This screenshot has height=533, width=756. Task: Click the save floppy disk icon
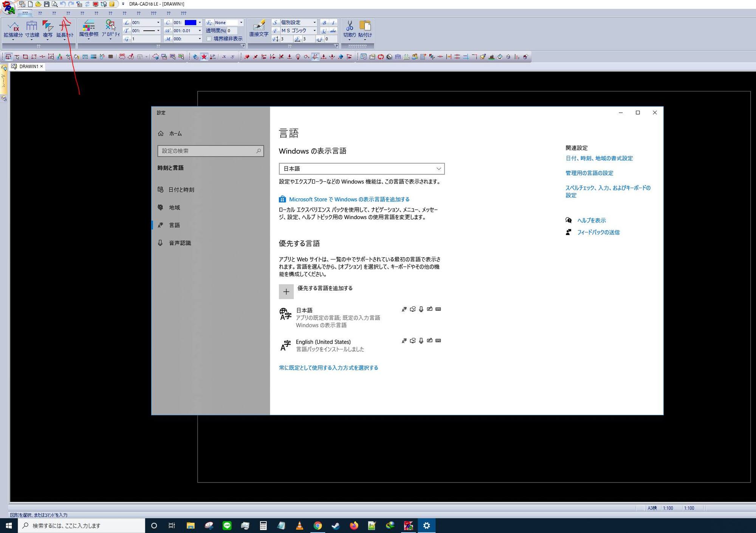pos(46,4)
